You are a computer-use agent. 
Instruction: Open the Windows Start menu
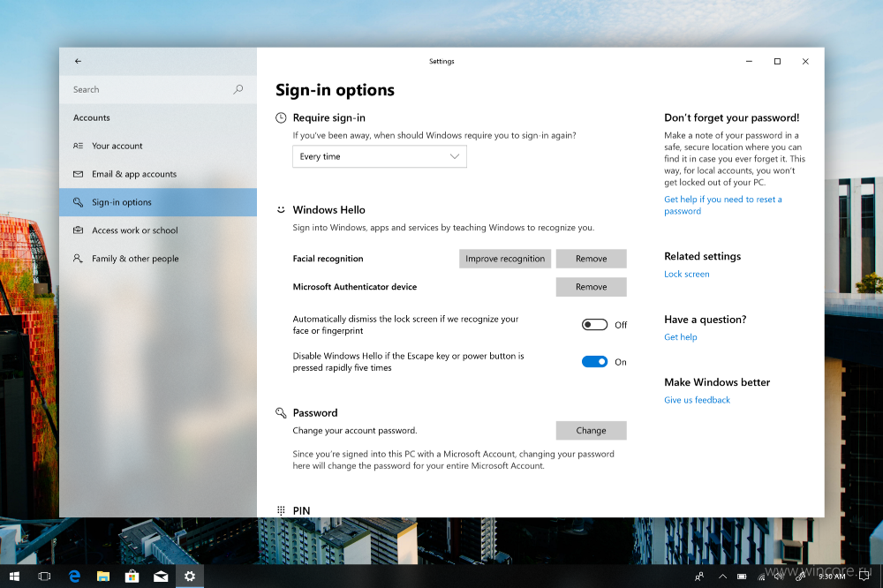click(x=15, y=577)
